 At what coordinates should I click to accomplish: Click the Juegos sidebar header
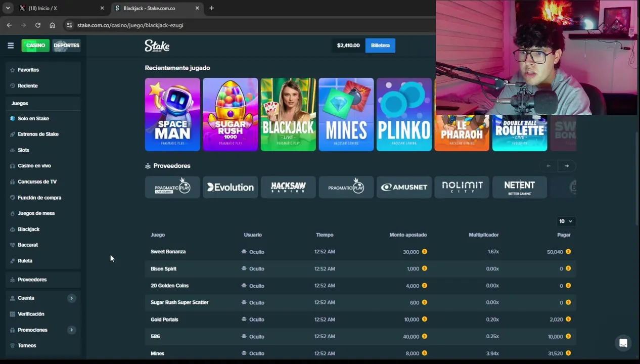pos(20,103)
